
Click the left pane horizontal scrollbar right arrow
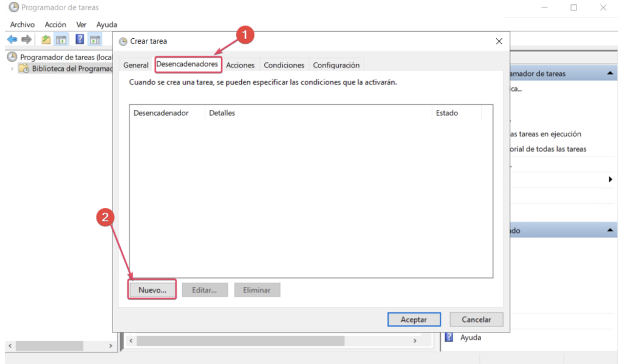tap(111, 345)
